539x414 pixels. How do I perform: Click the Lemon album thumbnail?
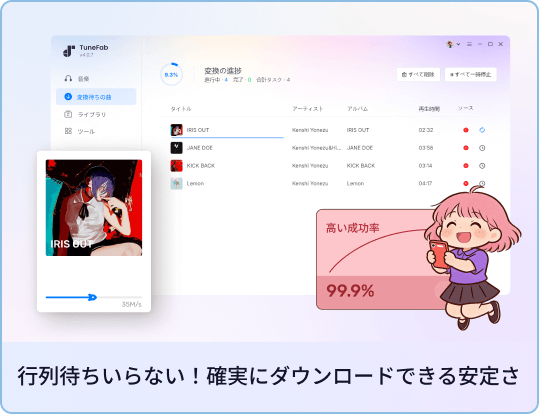[x=176, y=183]
